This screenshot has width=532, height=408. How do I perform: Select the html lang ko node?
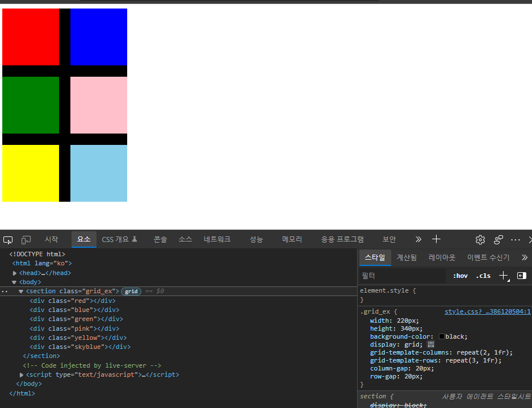(x=42, y=264)
